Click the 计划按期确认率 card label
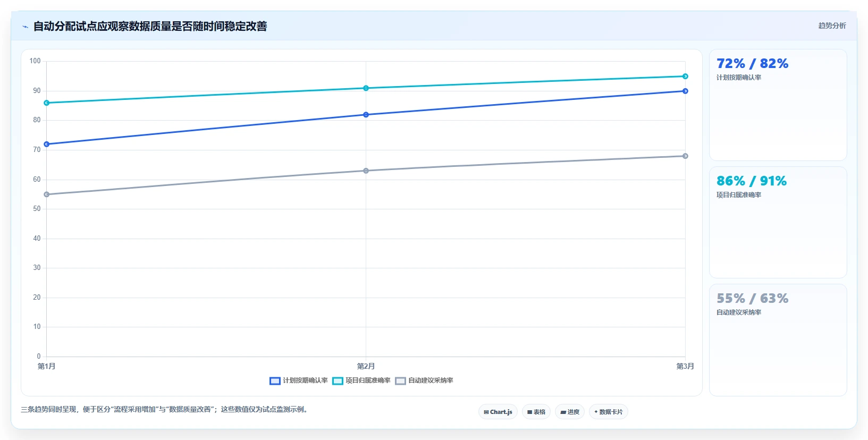The image size is (868, 440). click(739, 78)
